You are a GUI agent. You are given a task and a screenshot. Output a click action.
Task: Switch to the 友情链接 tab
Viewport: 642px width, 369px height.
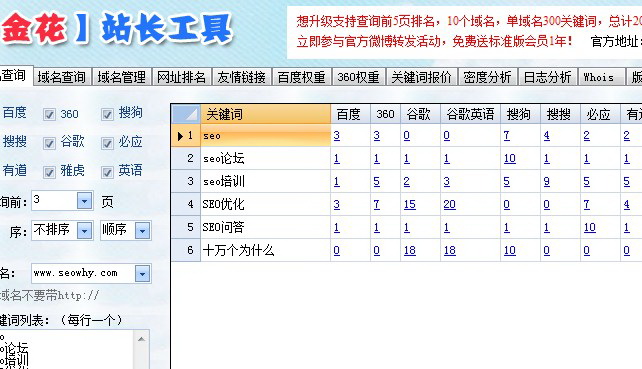242,77
